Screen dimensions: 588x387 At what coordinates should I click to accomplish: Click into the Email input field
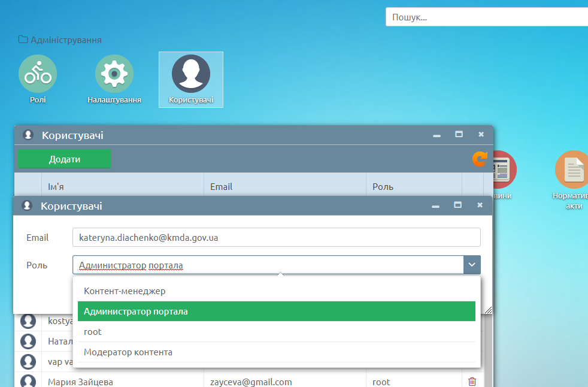[x=276, y=237]
